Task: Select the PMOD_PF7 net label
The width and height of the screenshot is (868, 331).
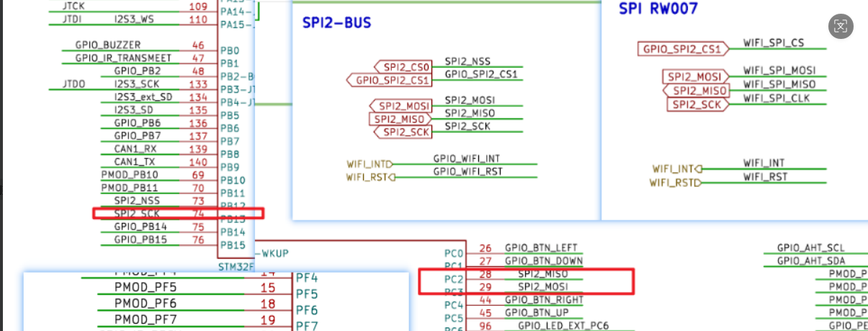Action: click(x=146, y=319)
